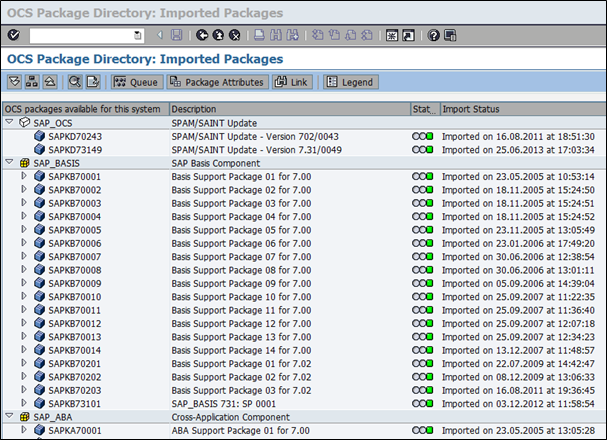This screenshot has height=440, width=607.
Task: Click the Expand Subtree toolbar icon
Action: [14, 82]
